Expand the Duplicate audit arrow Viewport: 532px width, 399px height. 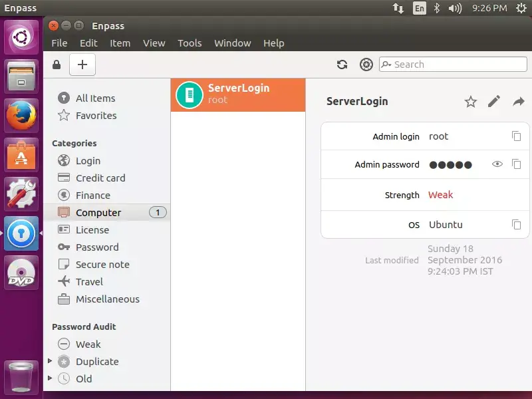click(50, 360)
